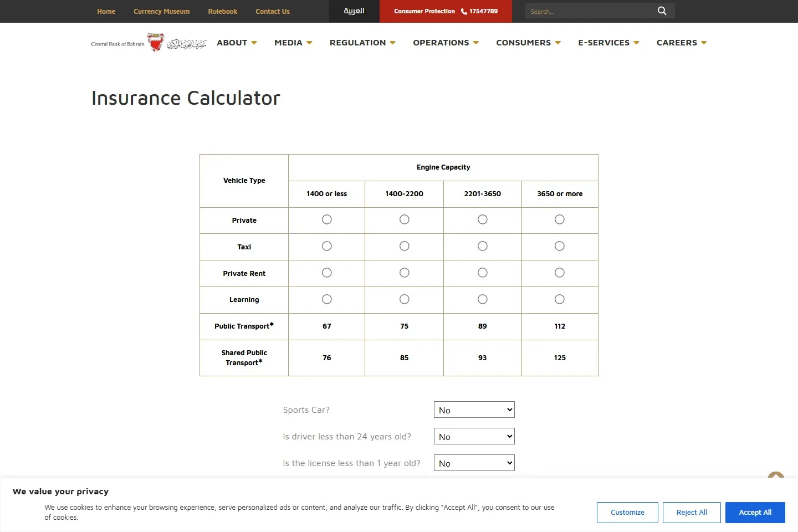798x532 pixels.
Task: Select Learning with 1400-2200 engine
Action: [x=405, y=299]
